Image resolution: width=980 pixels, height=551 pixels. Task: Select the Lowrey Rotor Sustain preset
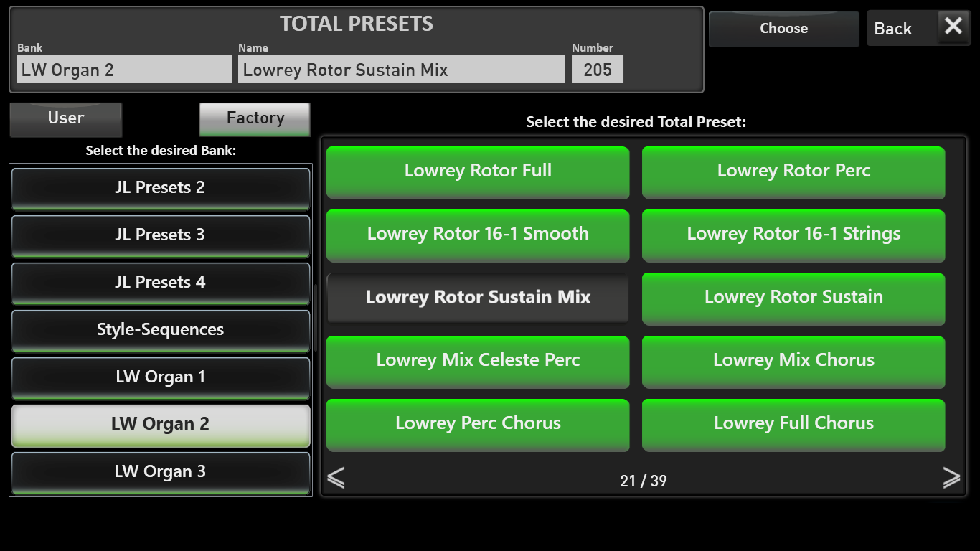pyautogui.click(x=793, y=298)
